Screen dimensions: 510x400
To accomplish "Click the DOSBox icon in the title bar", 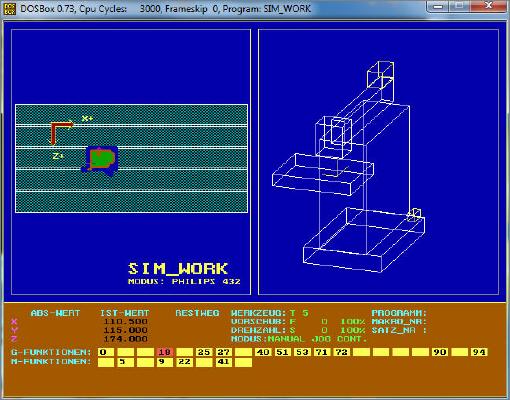I will point(9,8).
